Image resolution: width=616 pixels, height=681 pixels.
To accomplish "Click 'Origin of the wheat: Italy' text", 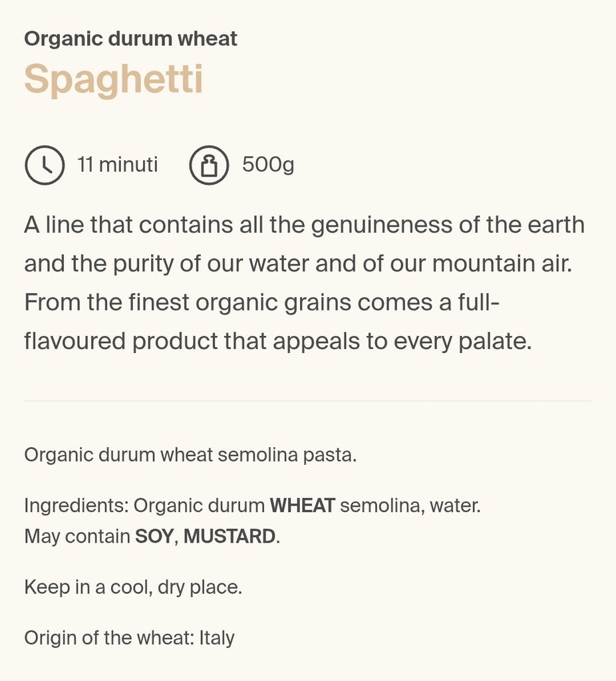I will coord(129,638).
